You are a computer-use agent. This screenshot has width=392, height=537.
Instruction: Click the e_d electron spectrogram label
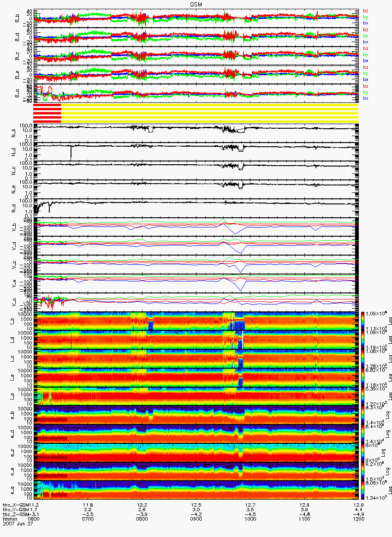pyautogui.click(x=12, y=434)
